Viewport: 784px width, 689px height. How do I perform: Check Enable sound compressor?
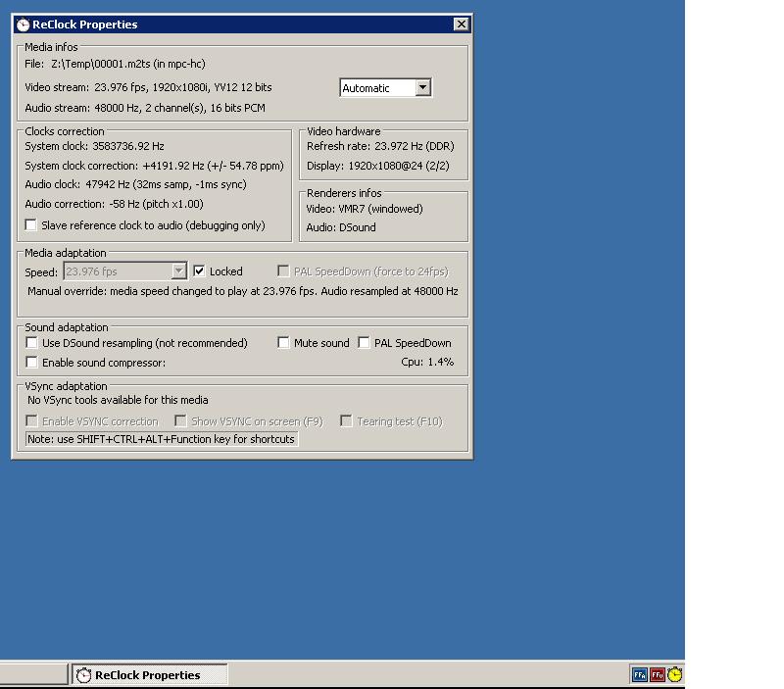point(31,362)
